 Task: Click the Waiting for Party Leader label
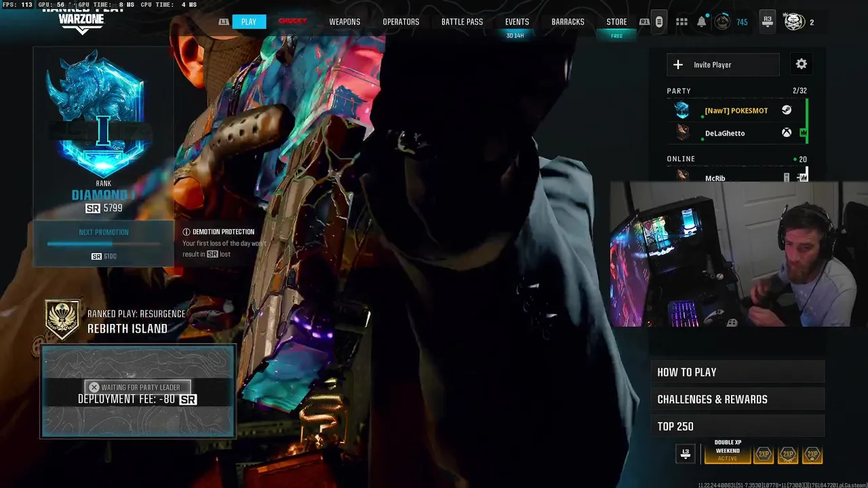(x=139, y=387)
